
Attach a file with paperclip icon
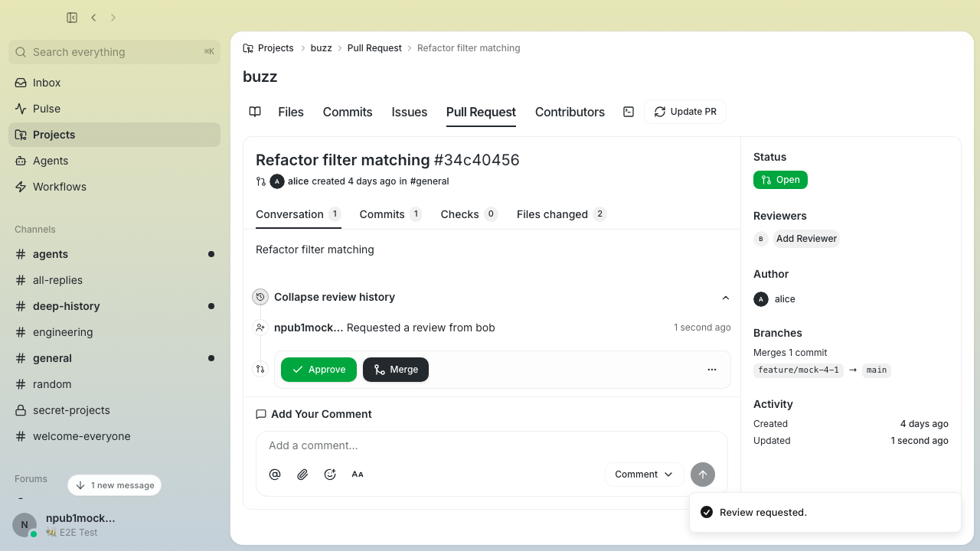(x=302, y=474)
